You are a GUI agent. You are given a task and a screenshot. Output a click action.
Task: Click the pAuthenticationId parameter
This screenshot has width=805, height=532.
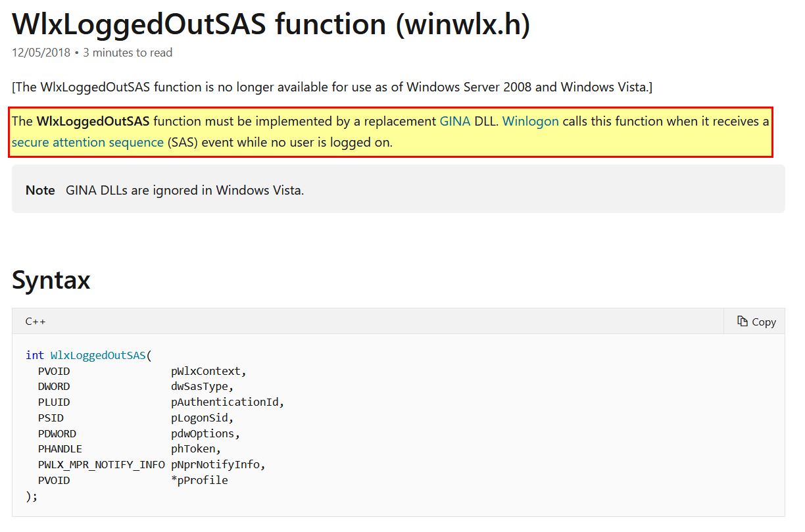click(225, 402)
